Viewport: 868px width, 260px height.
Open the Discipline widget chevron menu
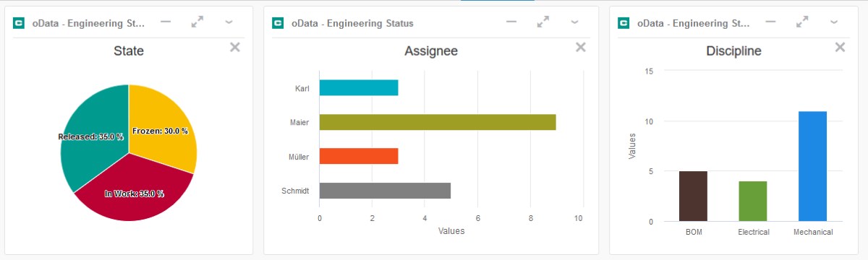(x=833, y=22)
